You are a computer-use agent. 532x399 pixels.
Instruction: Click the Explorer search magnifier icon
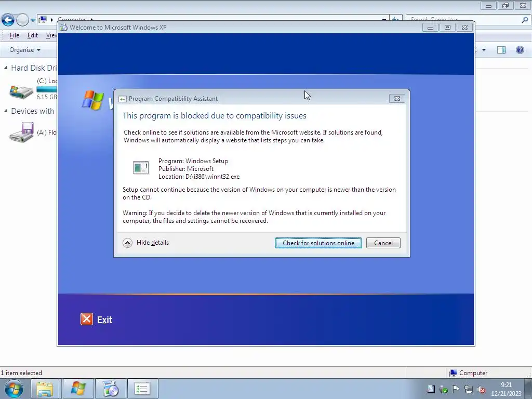[x=525, y=20]
